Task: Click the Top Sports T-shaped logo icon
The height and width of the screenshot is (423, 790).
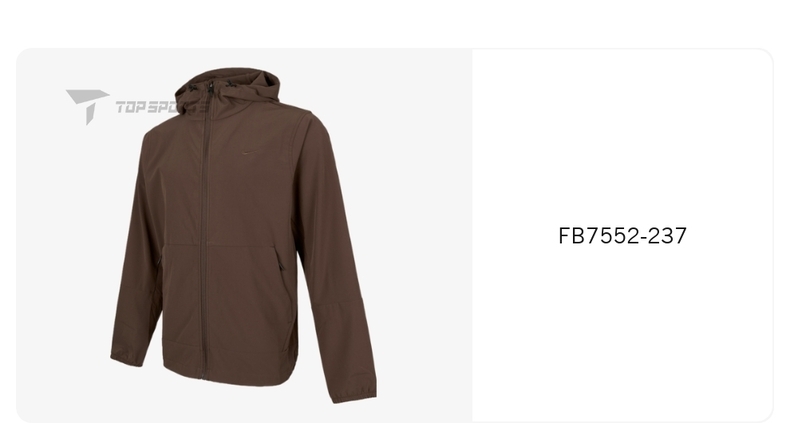Action: [x=87, y=106]
